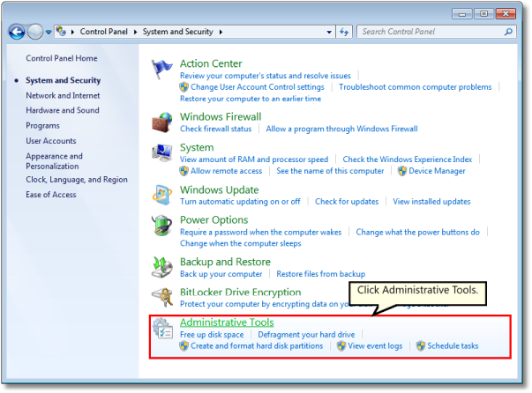Open Hardware and Sound category
The height and width of the screenshot is (393, 532).
click(63, 110)
